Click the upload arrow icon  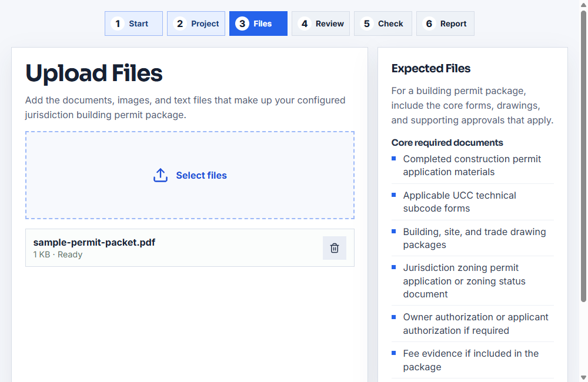coord(161,175)
